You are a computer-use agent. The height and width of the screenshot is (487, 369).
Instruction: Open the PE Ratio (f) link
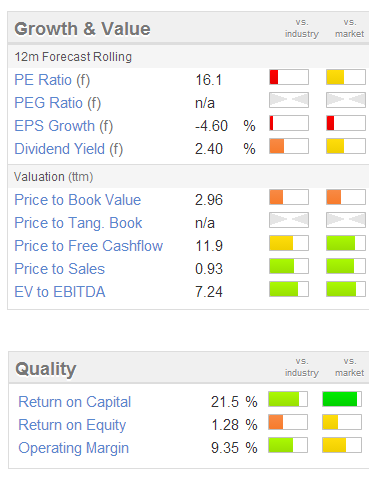pos(52,80)
